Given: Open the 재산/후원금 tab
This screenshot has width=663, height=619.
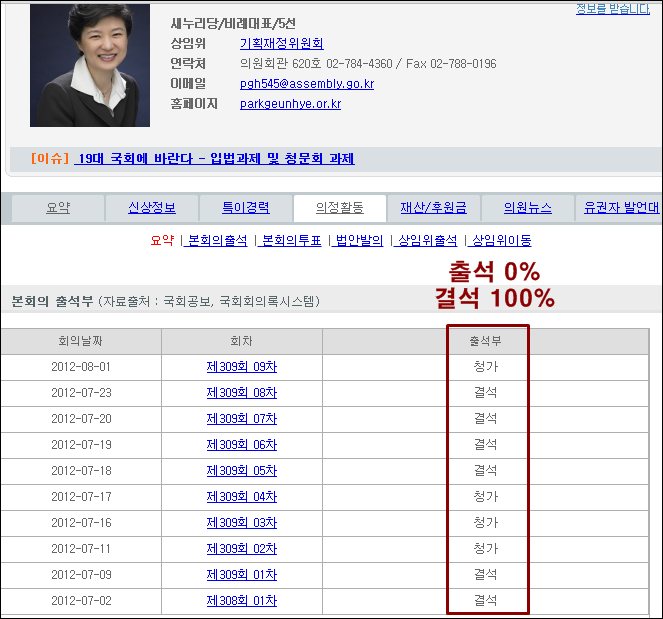Looking at the screenshot, I should tap(433, 208).
